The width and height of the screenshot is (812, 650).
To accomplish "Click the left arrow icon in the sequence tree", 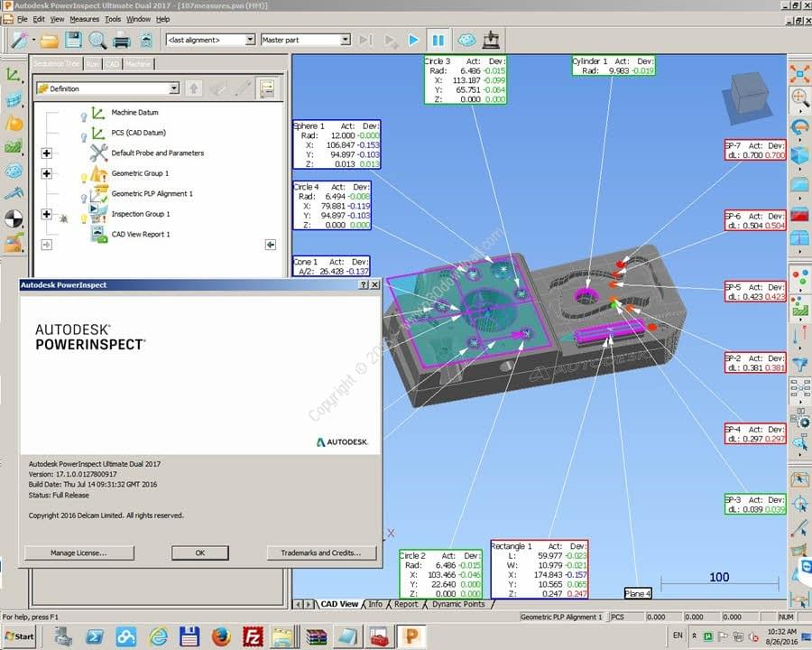I will tap(271, 245).
